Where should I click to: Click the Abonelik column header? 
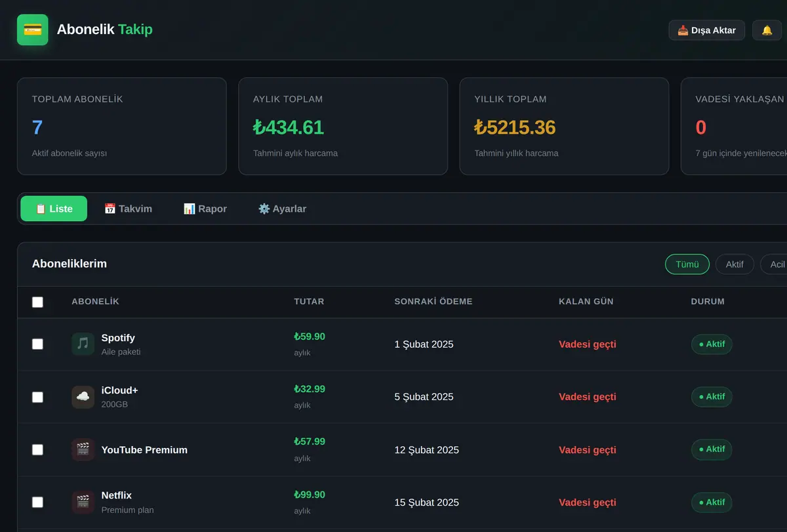95,302
